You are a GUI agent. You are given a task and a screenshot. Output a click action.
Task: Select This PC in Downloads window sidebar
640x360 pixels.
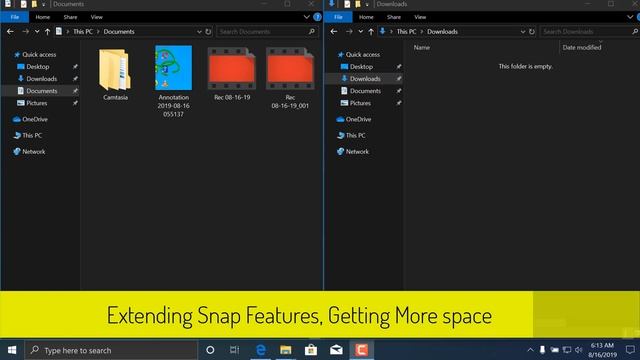[x=356, y=136]
